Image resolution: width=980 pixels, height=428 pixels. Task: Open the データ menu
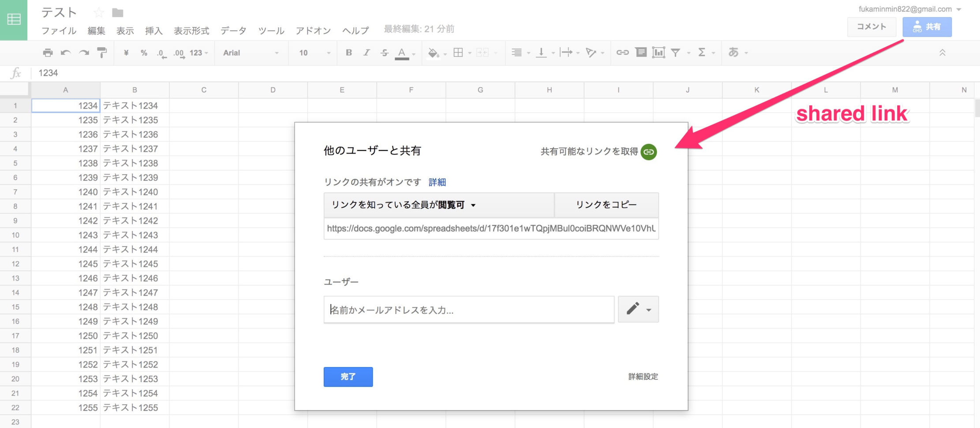tap(233, 30)
